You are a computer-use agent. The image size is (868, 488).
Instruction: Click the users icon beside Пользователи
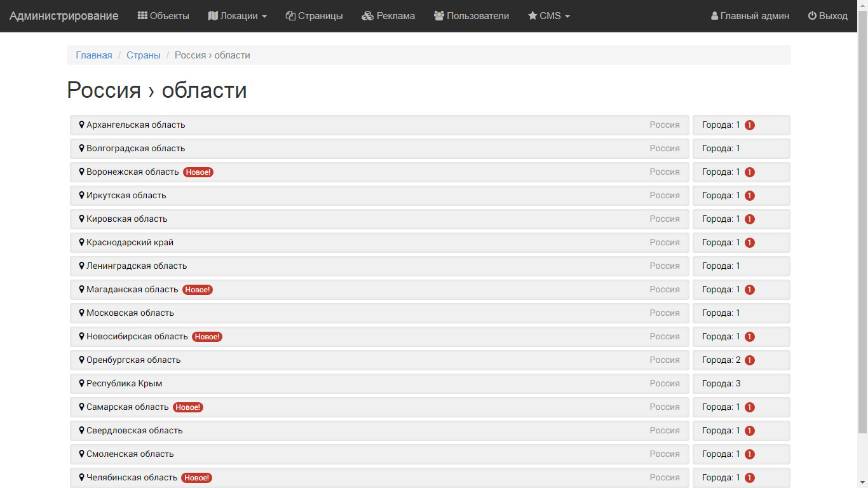click(439, 16)
